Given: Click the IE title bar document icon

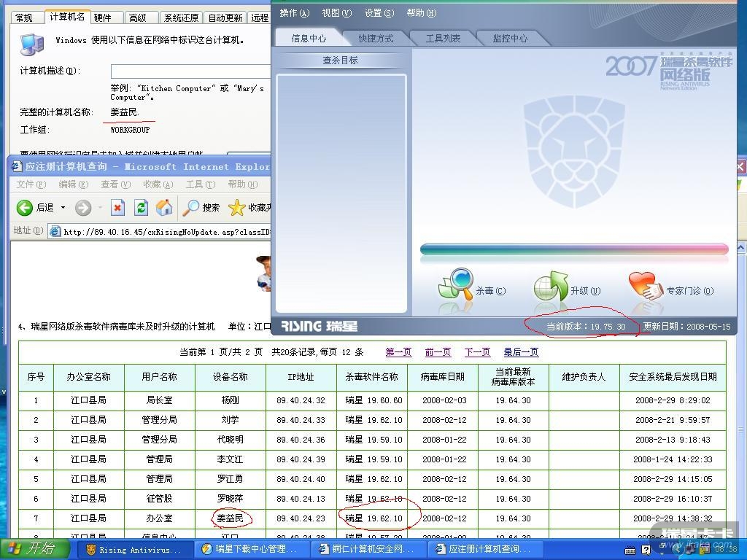Looking at the screenshot, I should (x=18, y=166).
